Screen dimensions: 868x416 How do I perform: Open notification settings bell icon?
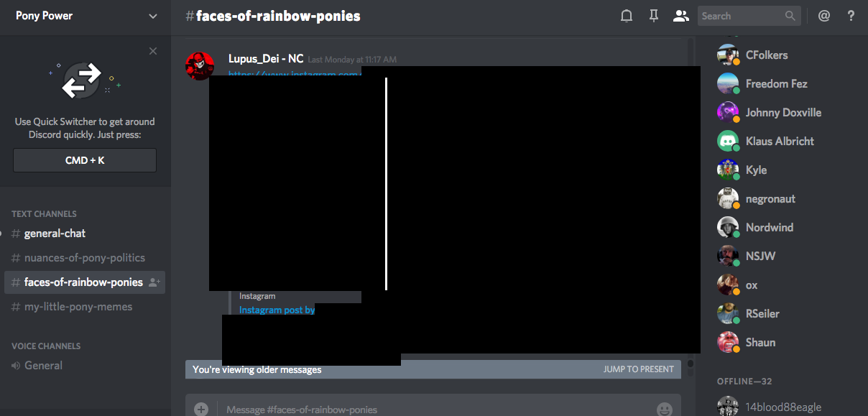(x=627, y=16)
